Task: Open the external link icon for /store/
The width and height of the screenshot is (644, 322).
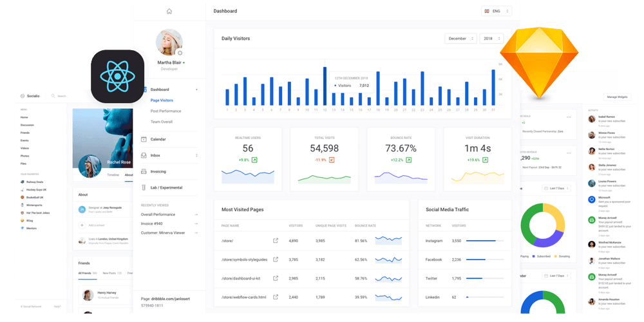Action: (276, 241)
